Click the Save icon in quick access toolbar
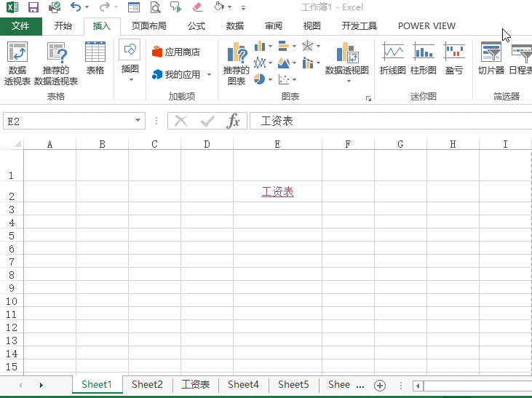The image size is (532, 398). (x=33, y=7)
